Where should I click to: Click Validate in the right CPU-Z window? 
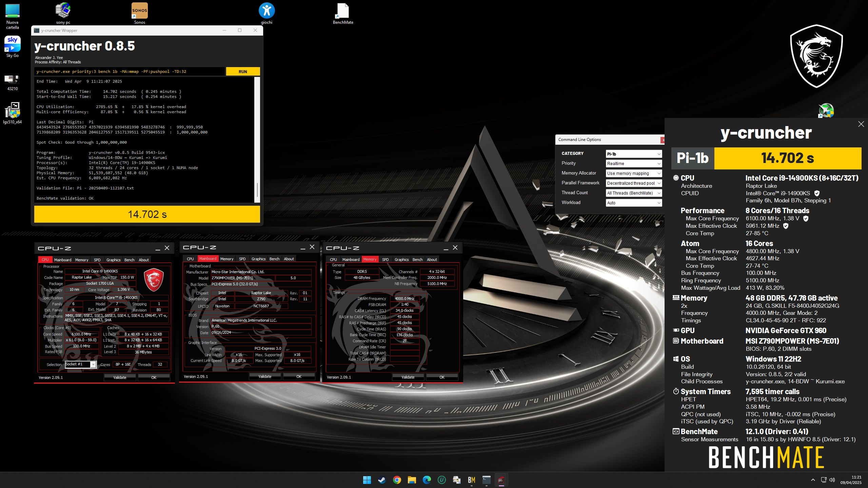pos(408,377)
